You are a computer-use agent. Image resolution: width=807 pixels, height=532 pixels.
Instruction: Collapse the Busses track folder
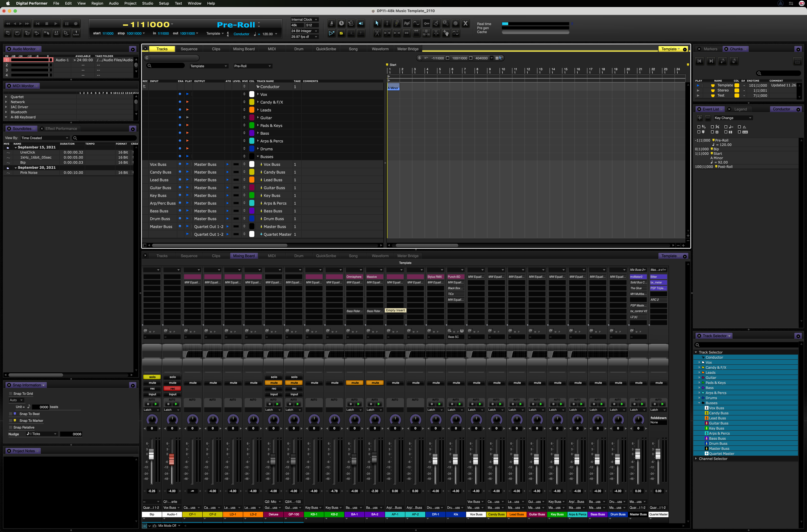[x=258, y=156]
